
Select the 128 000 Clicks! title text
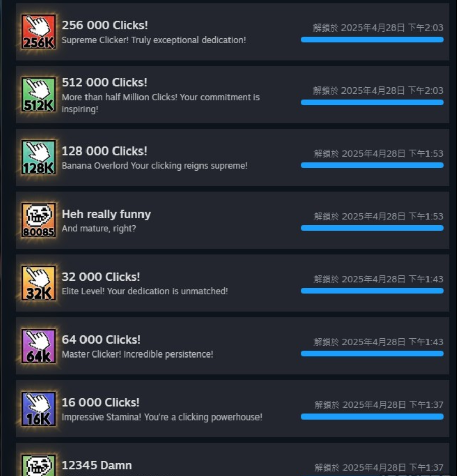[x=104, y=151]
